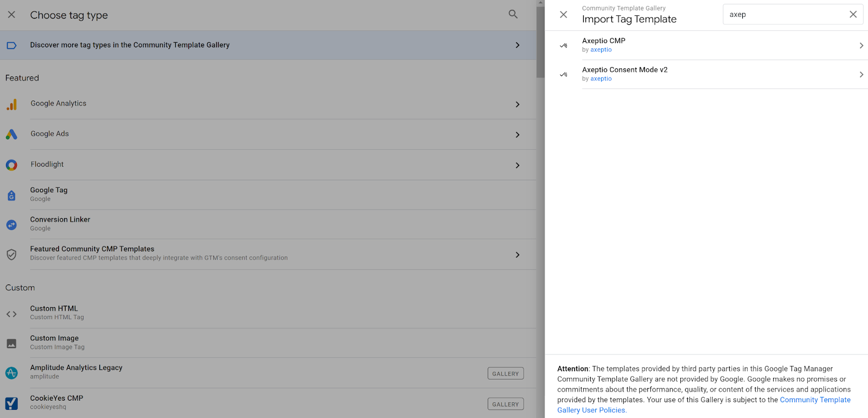The image size is (868, 418).
Task: Choose the Custom Image tag entry
Action: [x=268, y=343]
